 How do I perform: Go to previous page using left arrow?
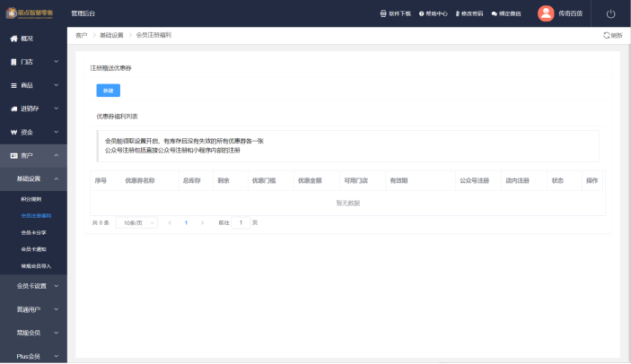pos(170,222)
